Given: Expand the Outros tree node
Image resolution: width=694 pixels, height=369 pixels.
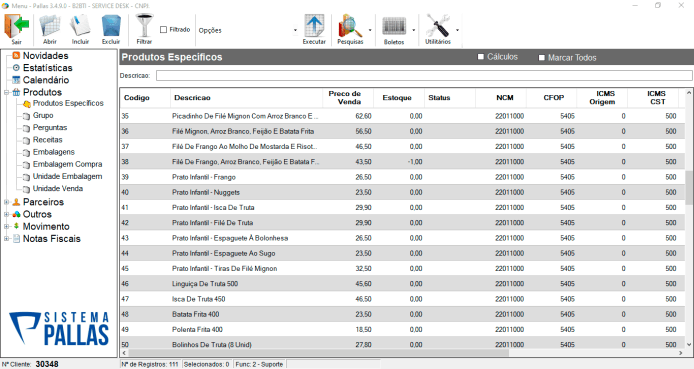Looking at the screenshot, I should pos(7,214).
